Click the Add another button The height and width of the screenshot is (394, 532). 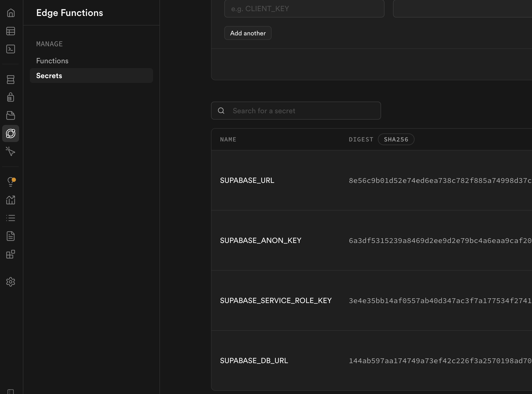(248, 33)
